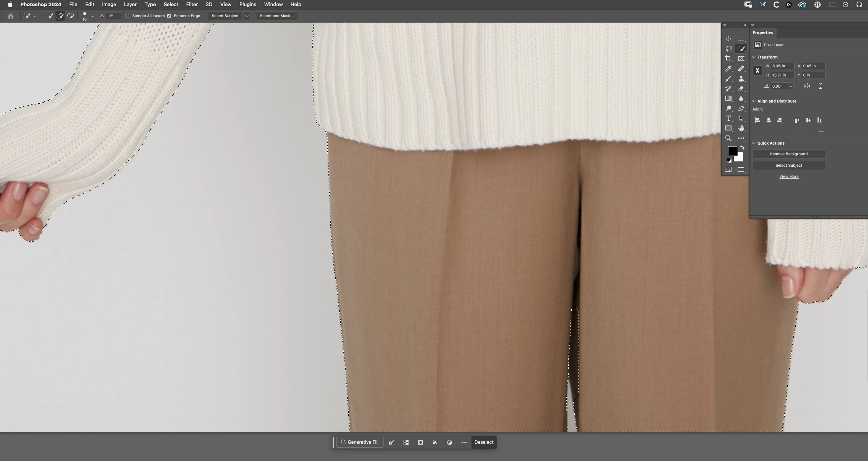
Task: Select the Zoom tool
Action: coord(728,138)
